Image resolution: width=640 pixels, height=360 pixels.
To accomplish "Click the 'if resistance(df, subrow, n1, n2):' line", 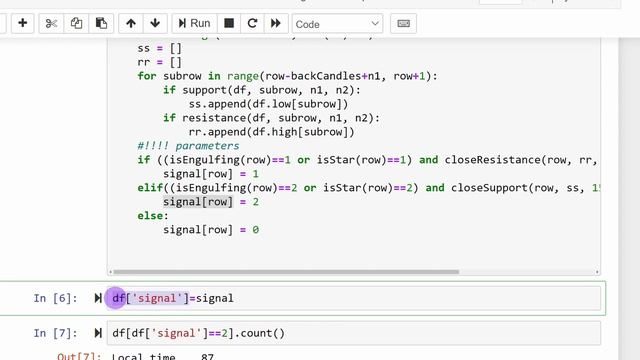I will (x=271, y=118).
